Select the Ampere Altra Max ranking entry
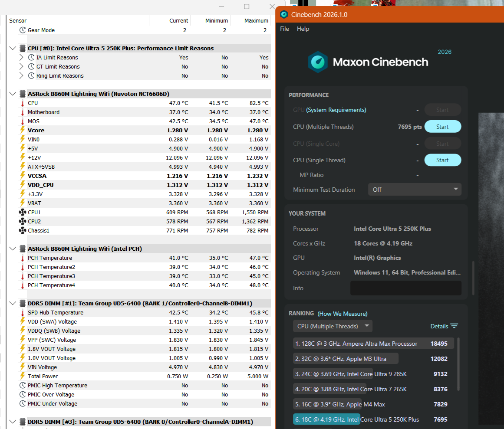 click(373, 344)
